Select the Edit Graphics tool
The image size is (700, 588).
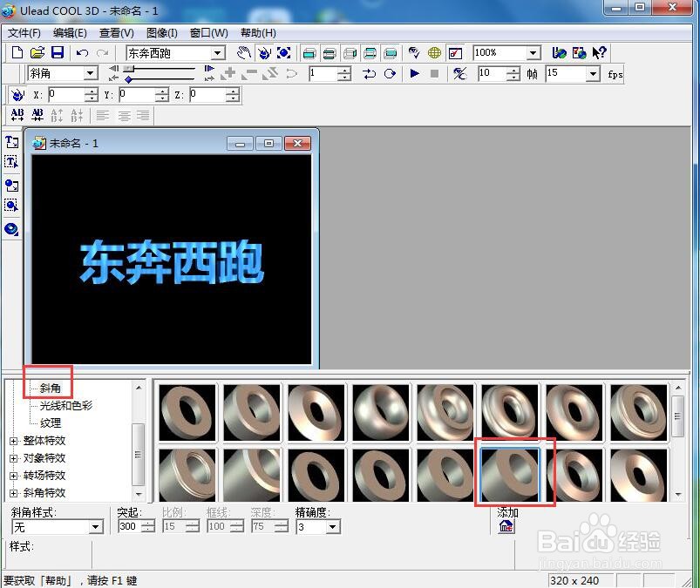click(11, 206)
